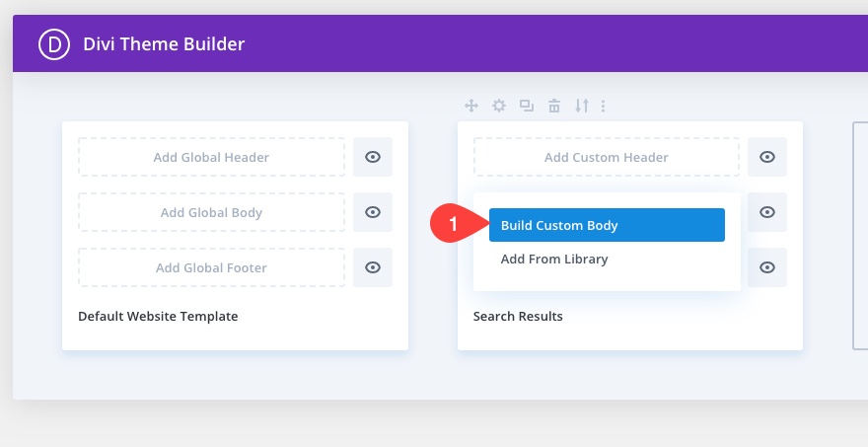Click the portability import/export arrows icon

click(x=582, y=106)
